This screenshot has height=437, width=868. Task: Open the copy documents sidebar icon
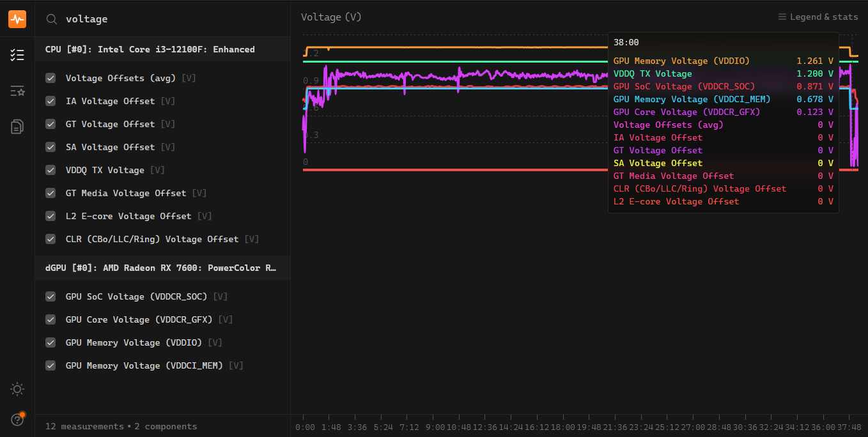click(17, 126)
